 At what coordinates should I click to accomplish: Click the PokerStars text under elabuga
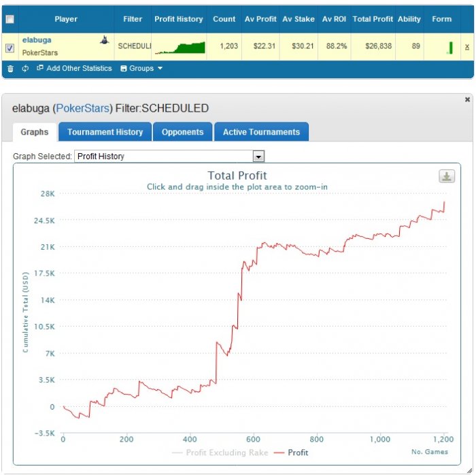click(39, 53)
